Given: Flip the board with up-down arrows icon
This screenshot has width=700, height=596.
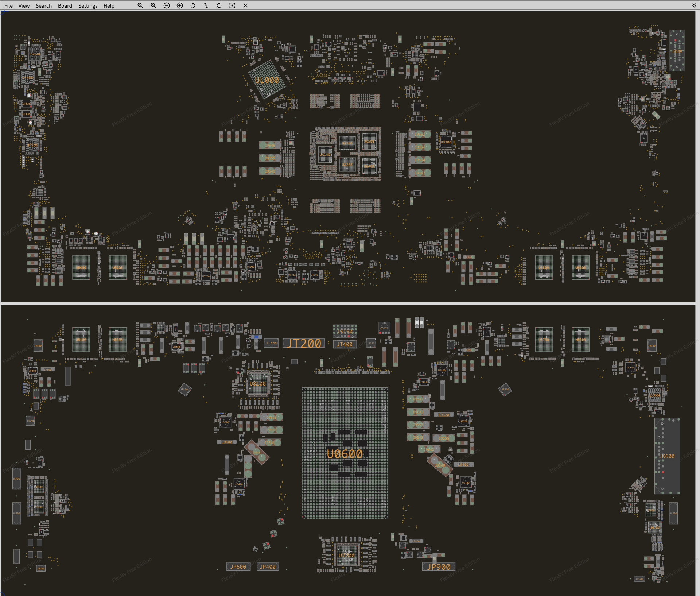Looking at the screenshot, I should (206, 5).
